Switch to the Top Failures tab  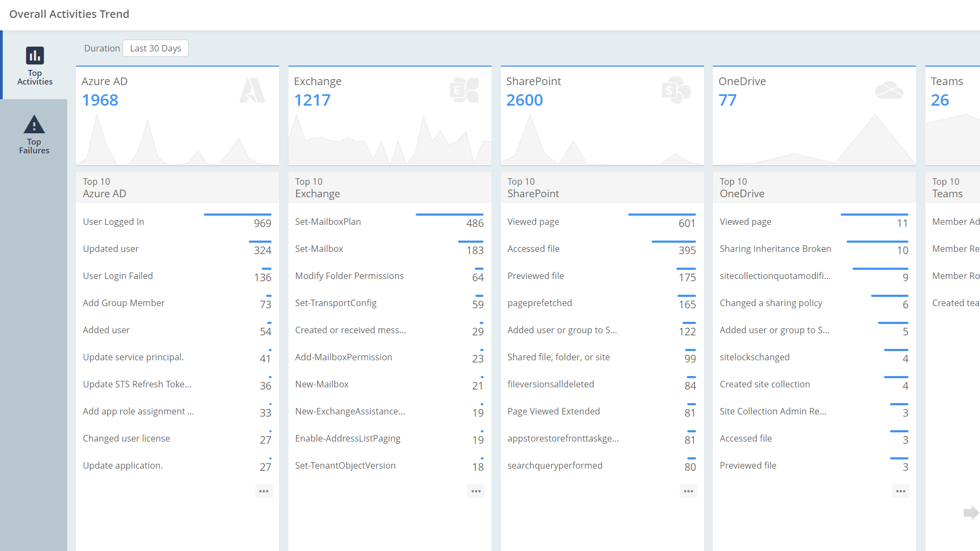click(x=34, y=134)
